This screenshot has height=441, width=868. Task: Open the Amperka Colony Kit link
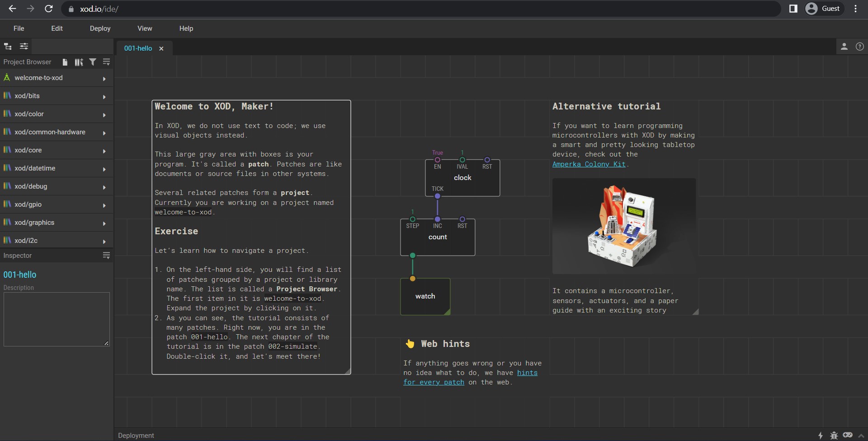point(589,164)
